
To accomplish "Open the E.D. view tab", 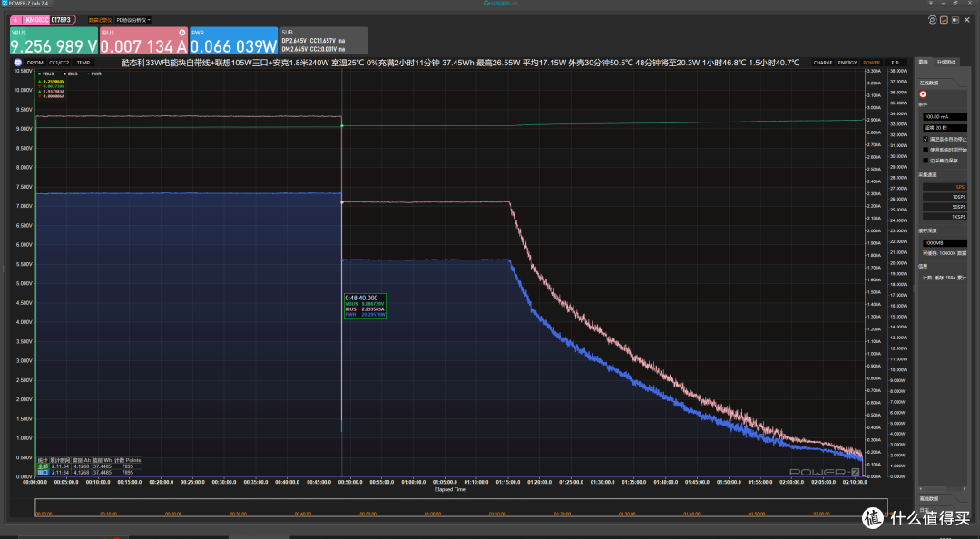I will click(x=895, y=63).
